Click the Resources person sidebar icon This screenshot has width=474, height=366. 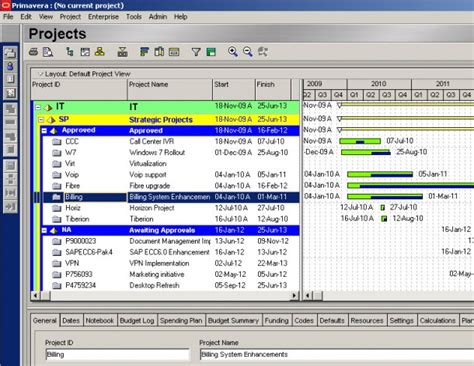tap(10, 66)
